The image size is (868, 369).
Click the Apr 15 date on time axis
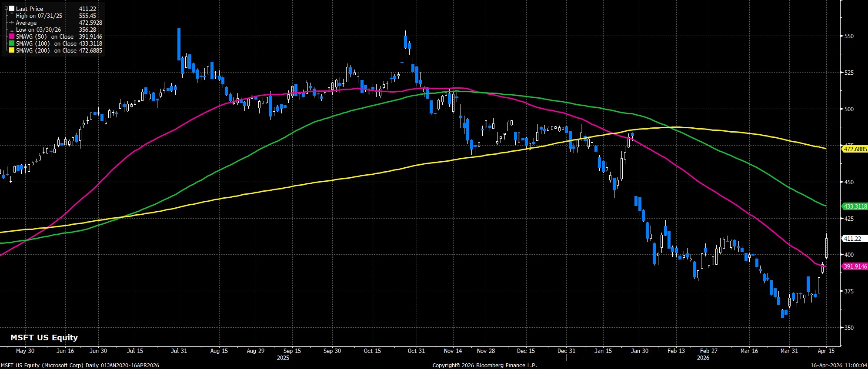tap(826, 351)
